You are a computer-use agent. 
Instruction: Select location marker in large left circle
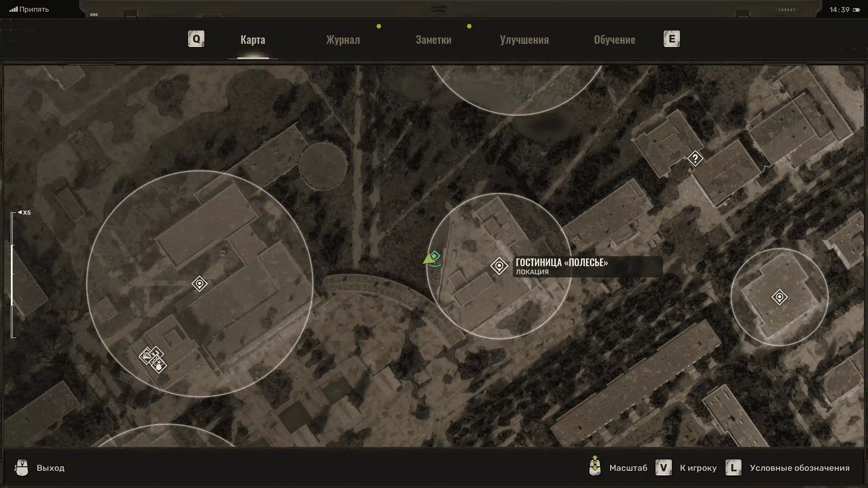(199, 284)
